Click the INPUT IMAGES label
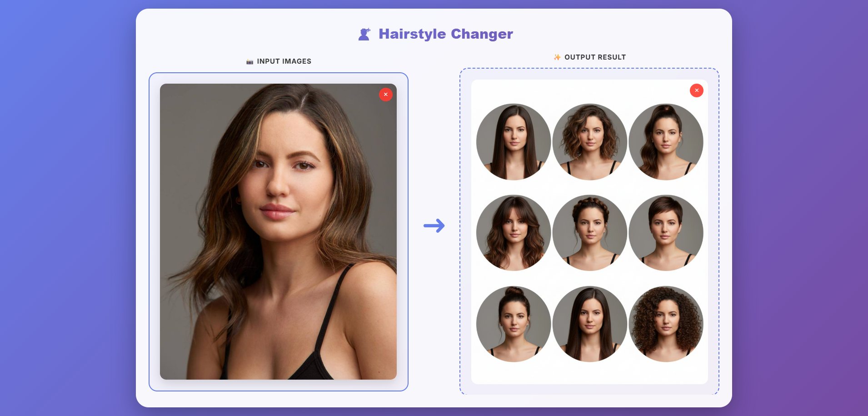This screenshot has width=868, height=416. click(284, 61)
